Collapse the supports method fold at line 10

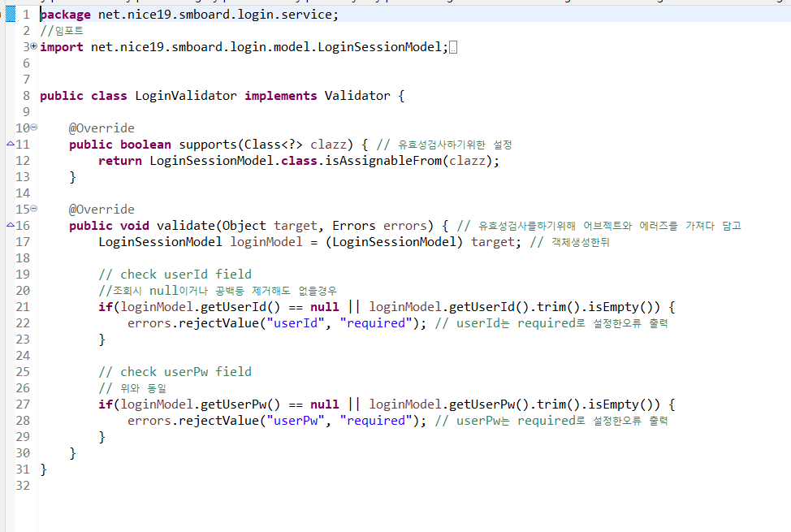tap(34, 128)
